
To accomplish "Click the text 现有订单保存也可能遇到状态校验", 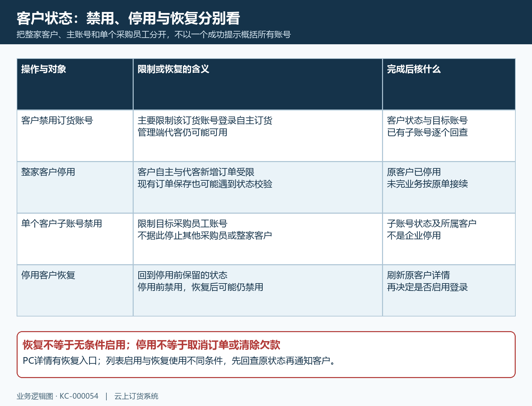I will click(205, 184).
